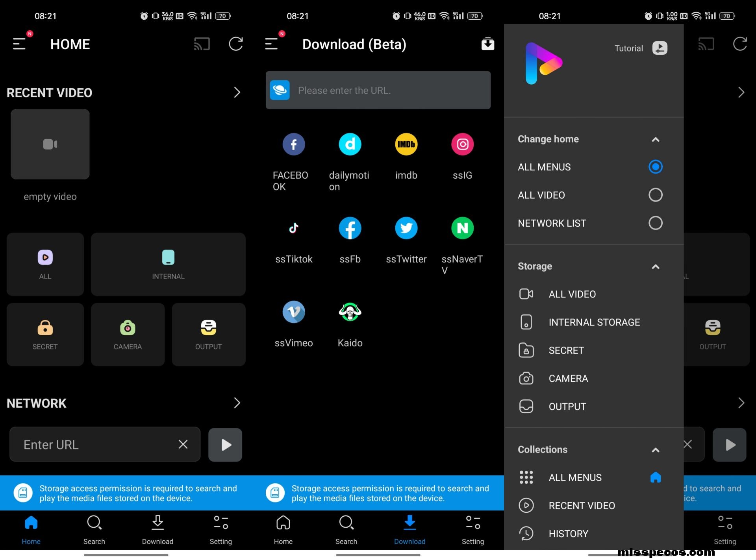Open the ALL storage tile
Screen dimensions: 756x560
coord(45,264)
